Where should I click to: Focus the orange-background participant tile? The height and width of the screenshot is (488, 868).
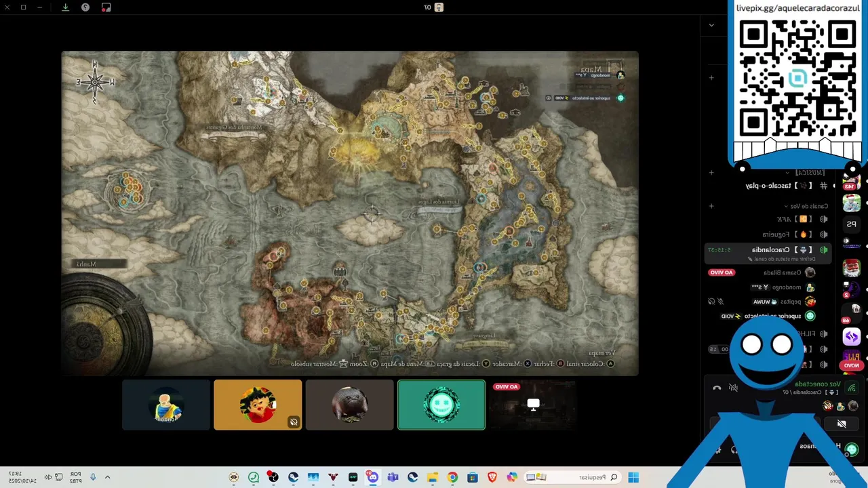pos(258,405)
